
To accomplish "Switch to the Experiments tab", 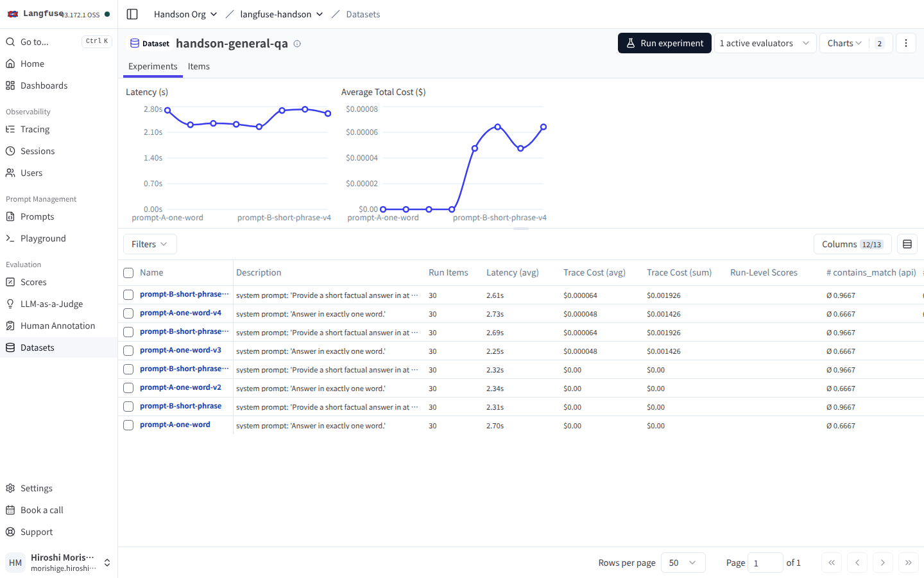I will [x=153, y=66].
